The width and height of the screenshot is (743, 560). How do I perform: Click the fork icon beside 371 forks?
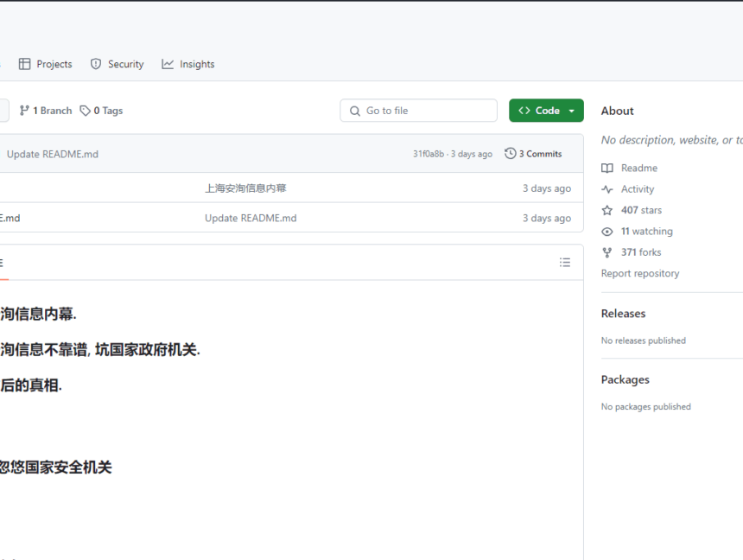click(606, 251)
